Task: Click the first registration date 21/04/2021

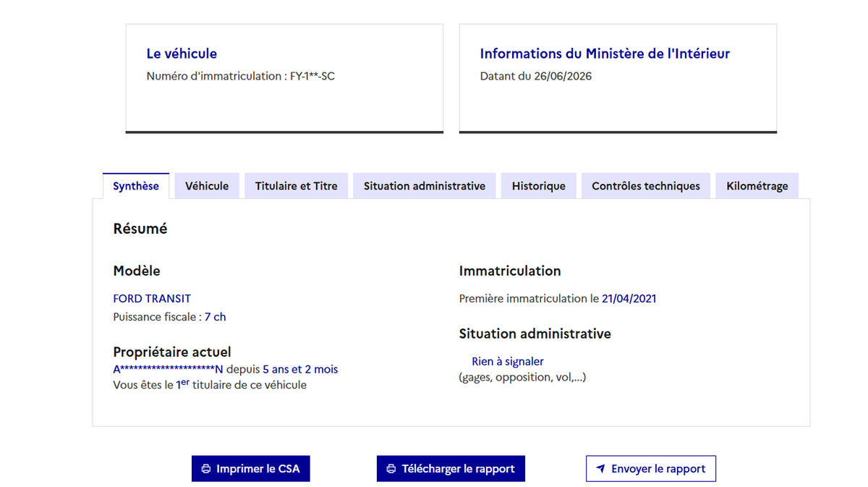Action: tap(629, 298)
